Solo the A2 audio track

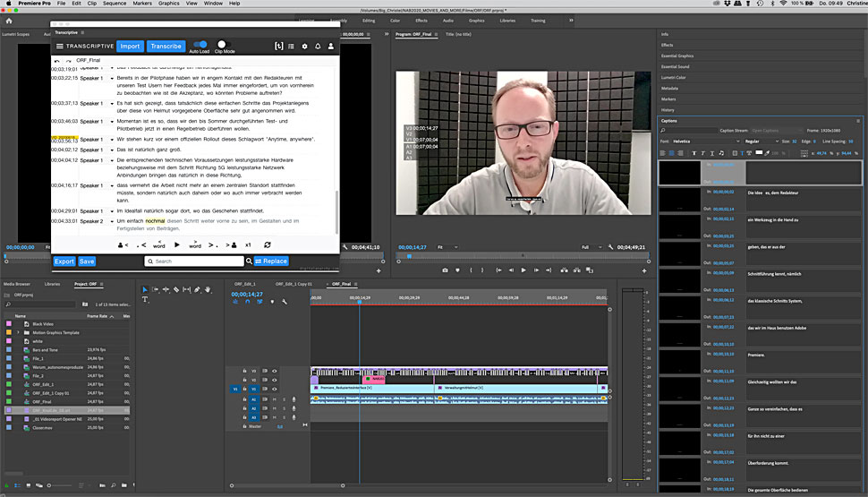pyautogui.click(x=284, y=408)
